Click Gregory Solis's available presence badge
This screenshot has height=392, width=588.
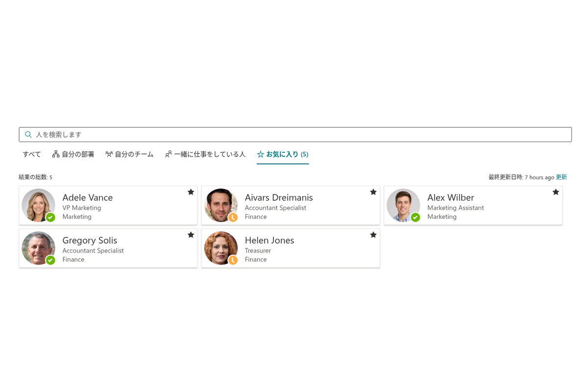(x=50, y=260)
